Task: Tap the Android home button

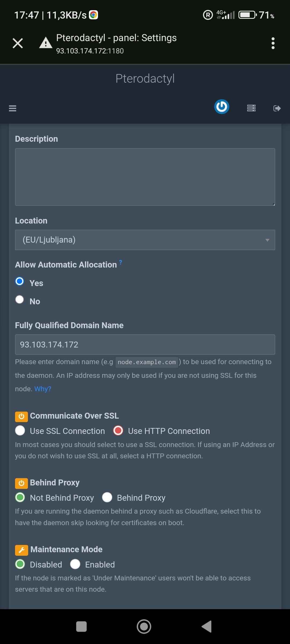Action: pos(144,627)
